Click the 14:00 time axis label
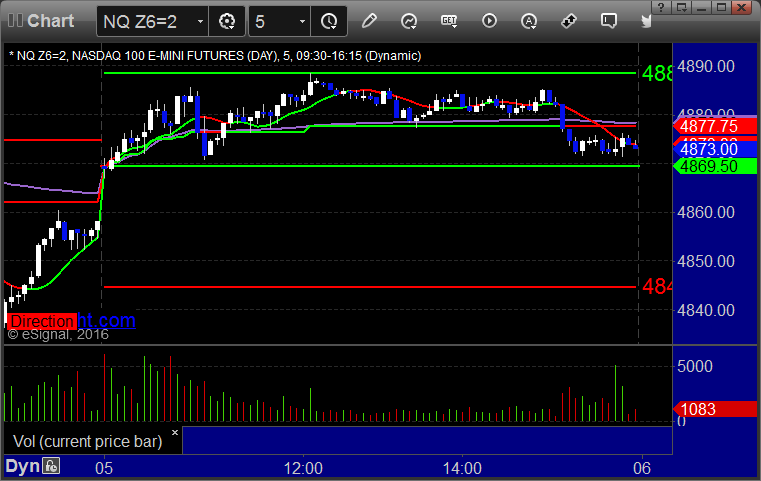Viewport: 761px width, 481px height. 462,468
